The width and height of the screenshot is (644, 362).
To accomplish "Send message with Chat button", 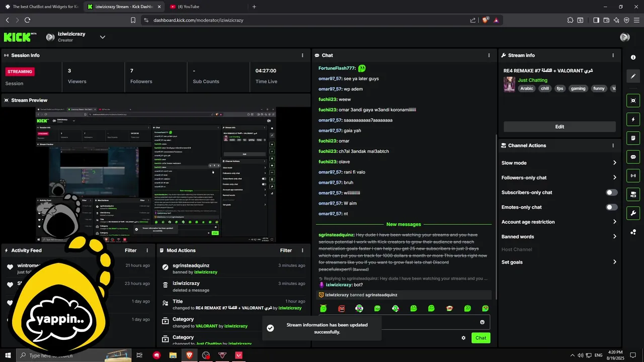I will [x=480, y=338].
